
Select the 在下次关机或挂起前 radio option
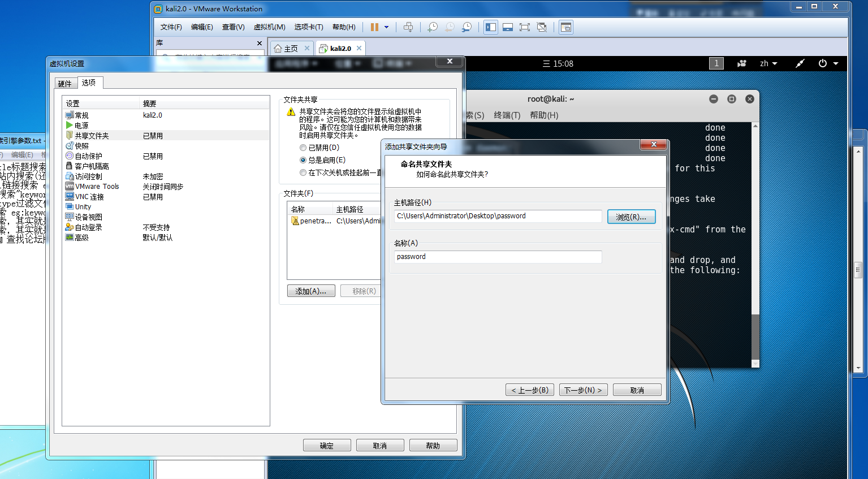(x=340, y=172)
